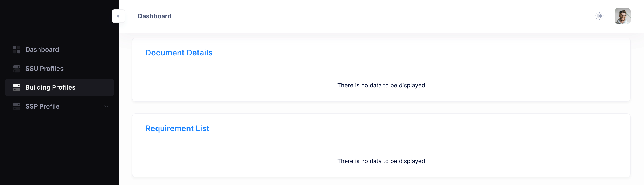Expand the SSP Profile chevron arrow

(x=106, y=106)
